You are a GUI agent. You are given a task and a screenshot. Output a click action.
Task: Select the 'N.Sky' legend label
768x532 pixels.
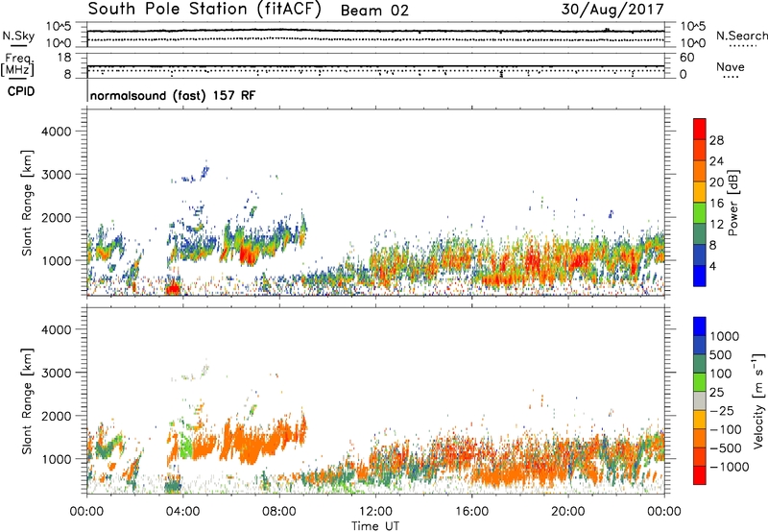click(x=18, y=36)
